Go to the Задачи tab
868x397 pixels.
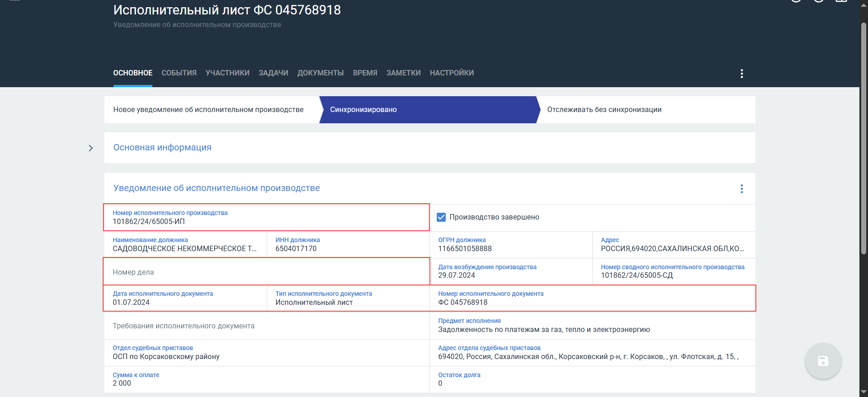(x=273, y=73)
